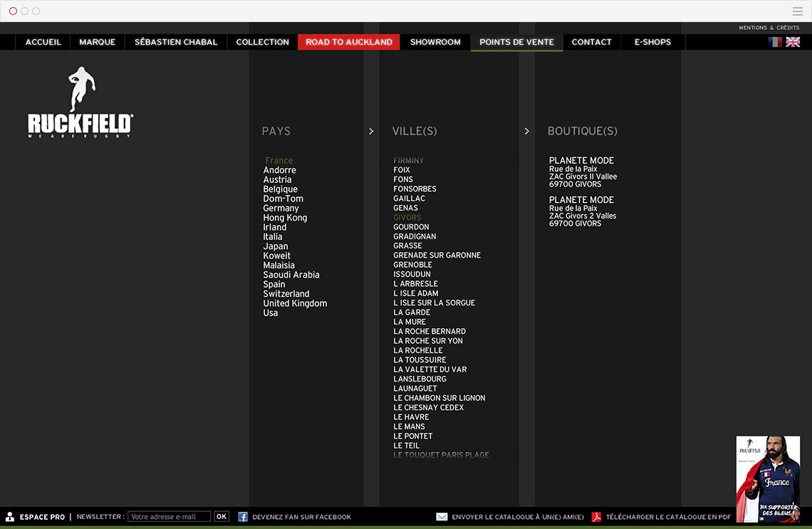Click the envelope icon for sending catalogue

coord(442,517)
